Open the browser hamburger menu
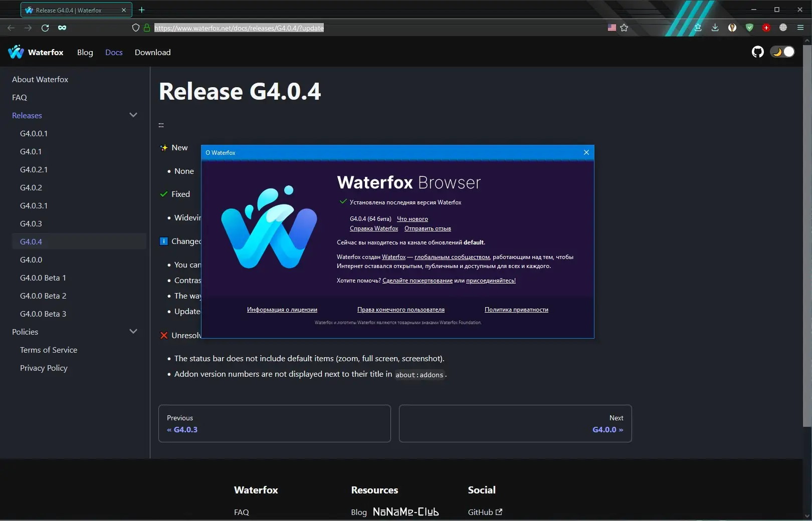Viewport: 812px width, 521px height. click(800, 28)
